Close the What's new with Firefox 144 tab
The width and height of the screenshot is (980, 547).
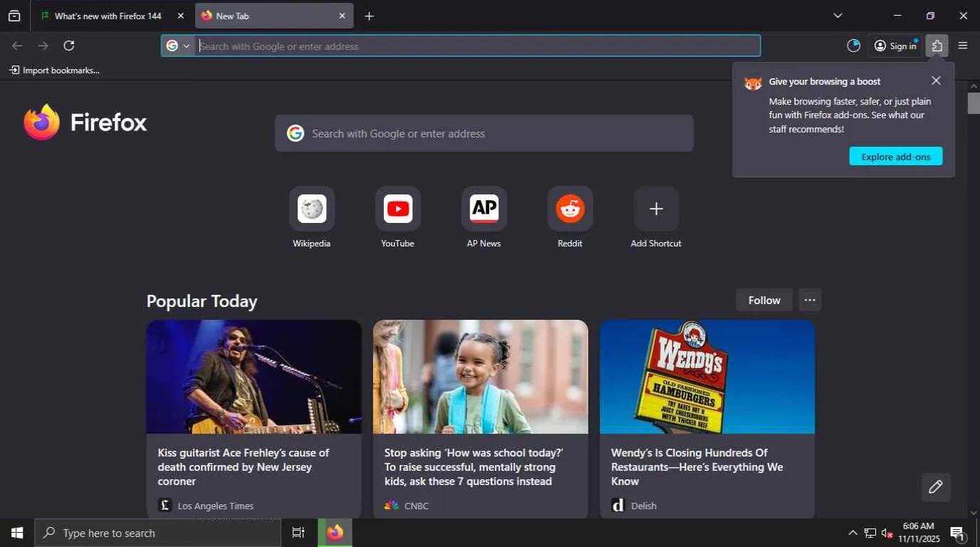tap(180, 16)
